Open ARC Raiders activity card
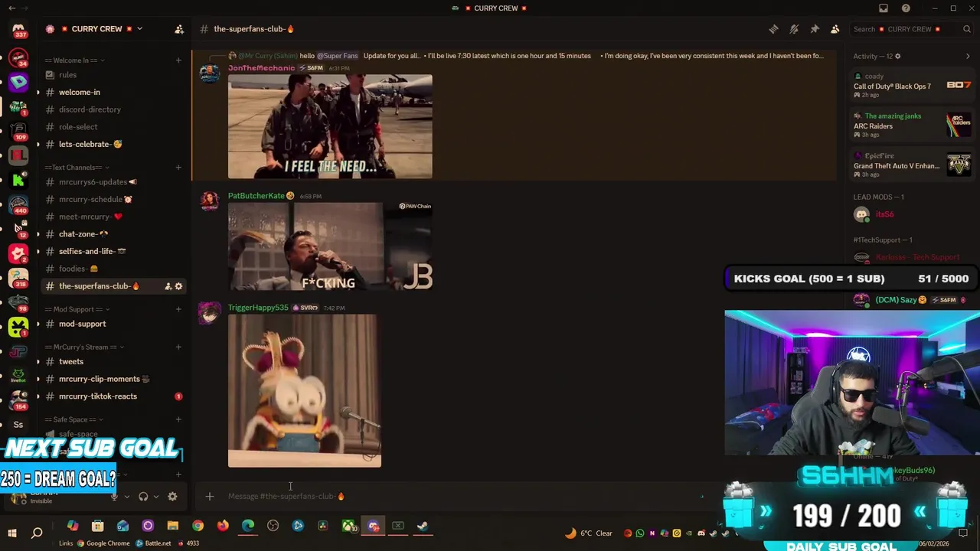The height and width of the screenshot is (551, 980). [912, 125]
